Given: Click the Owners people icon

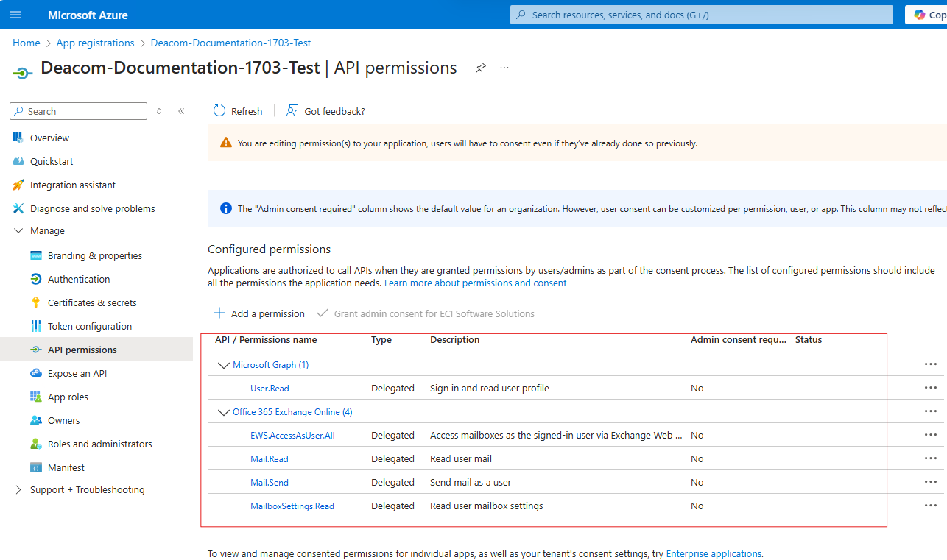Looking at the screenshot, I should pos(35,420).
